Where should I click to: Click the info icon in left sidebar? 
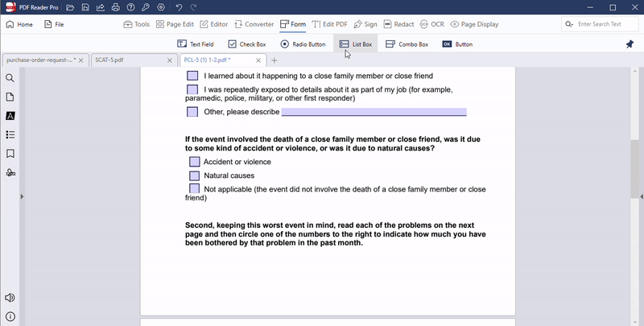click(x=10, y=316)
